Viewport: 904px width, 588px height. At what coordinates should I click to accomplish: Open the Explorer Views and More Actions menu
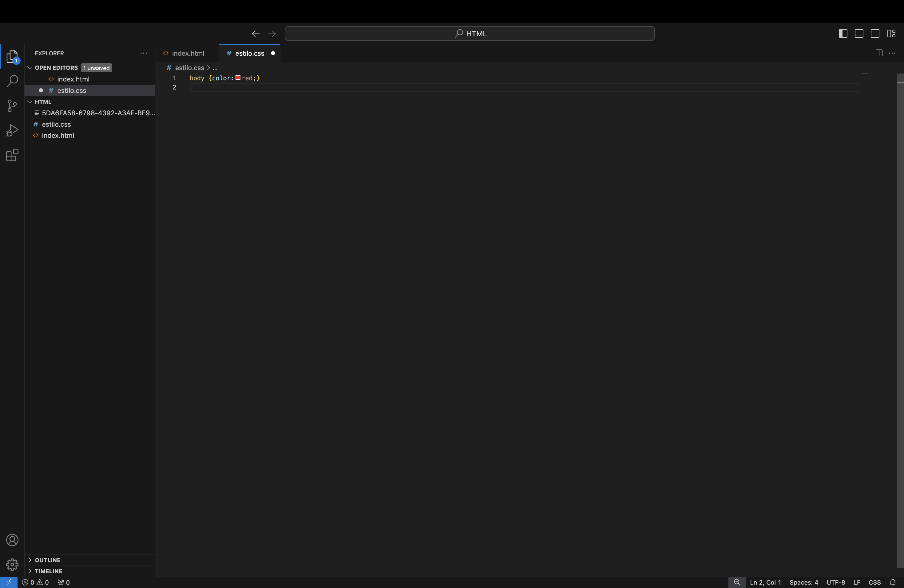coord(144,53)
